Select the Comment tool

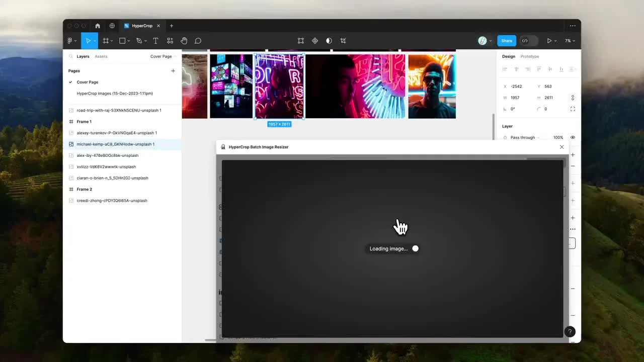(198, 41)
